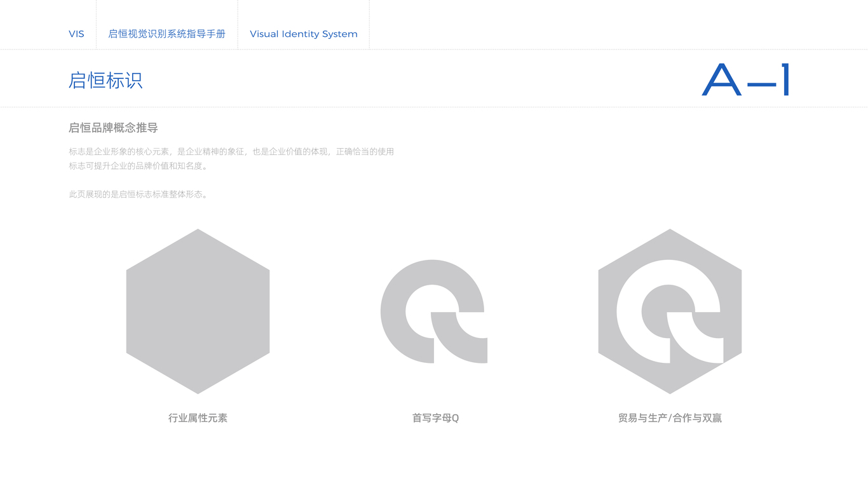This screenshot has height=488, width=868.
Task: Click the Visual Identity System header text
Action: coord(304,34)
